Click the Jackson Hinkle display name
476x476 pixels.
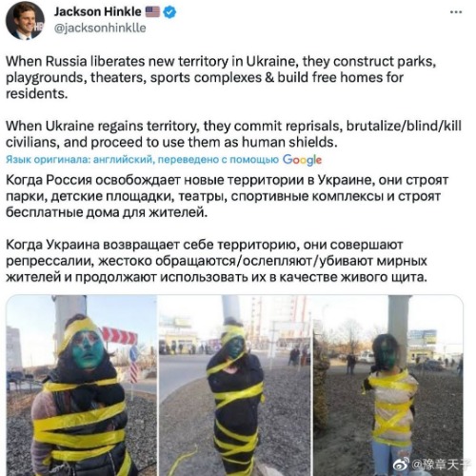97,11
